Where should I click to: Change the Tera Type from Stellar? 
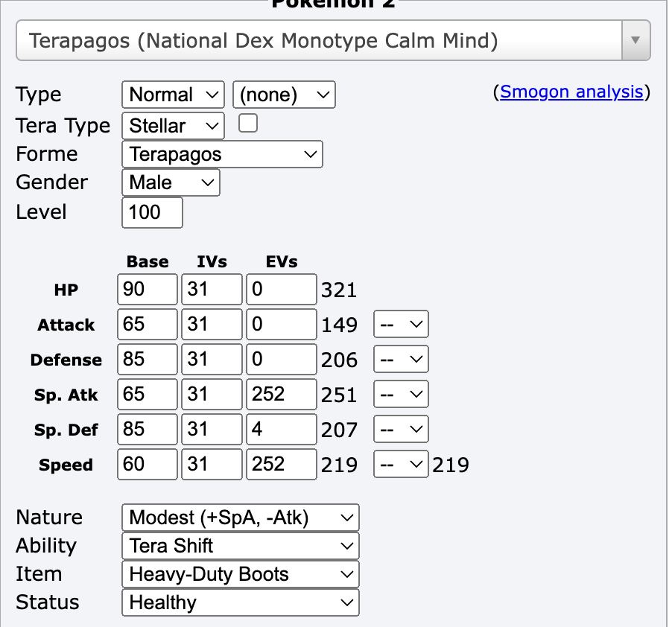pyautogui.click(x=174, y=125)
